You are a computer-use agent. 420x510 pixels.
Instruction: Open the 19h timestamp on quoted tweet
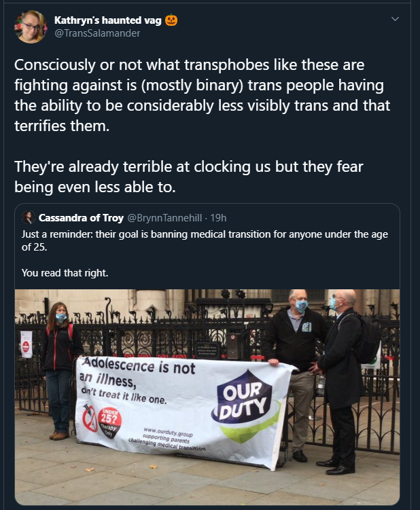pyautogui.click(x=218, y=217)
